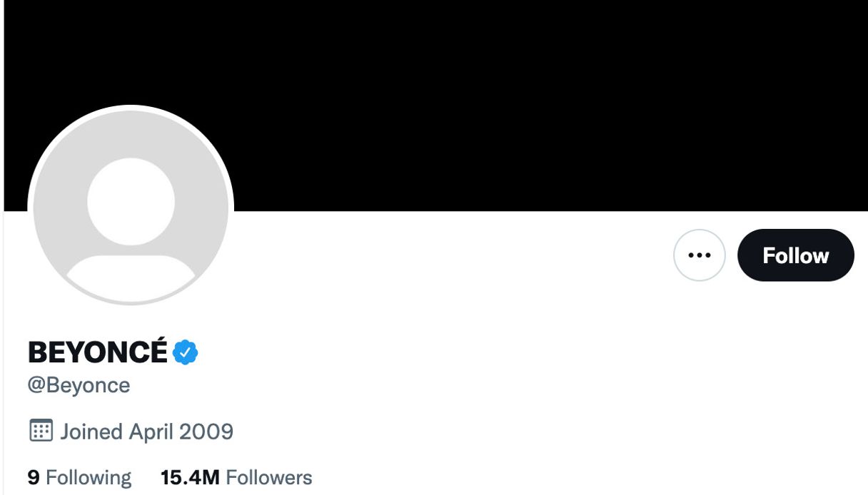View the 9 accounts being followed

[81, 476]
